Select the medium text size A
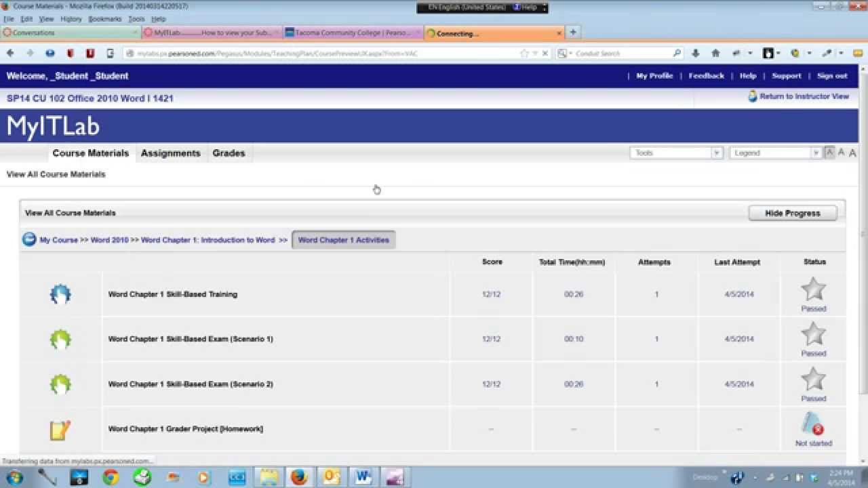Image resolution: width=868 pixels, height=488 pixels. click(x=841, y=152)
